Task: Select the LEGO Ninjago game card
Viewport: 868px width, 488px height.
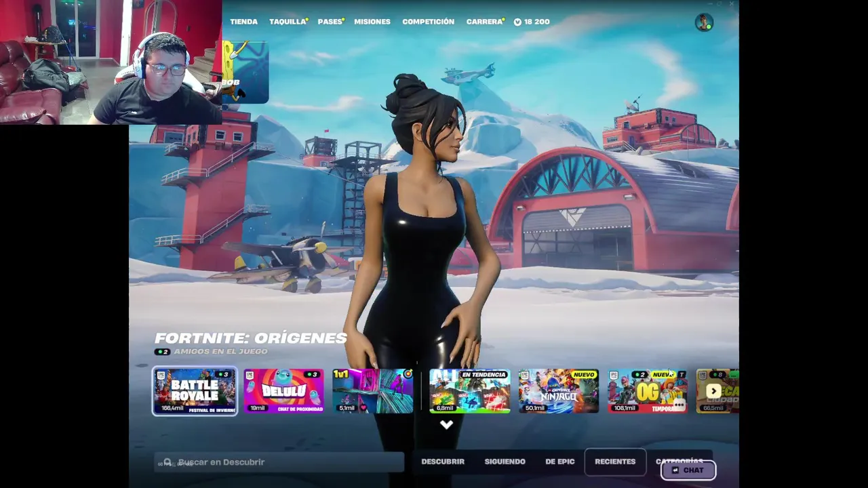Action: point(558,391)
